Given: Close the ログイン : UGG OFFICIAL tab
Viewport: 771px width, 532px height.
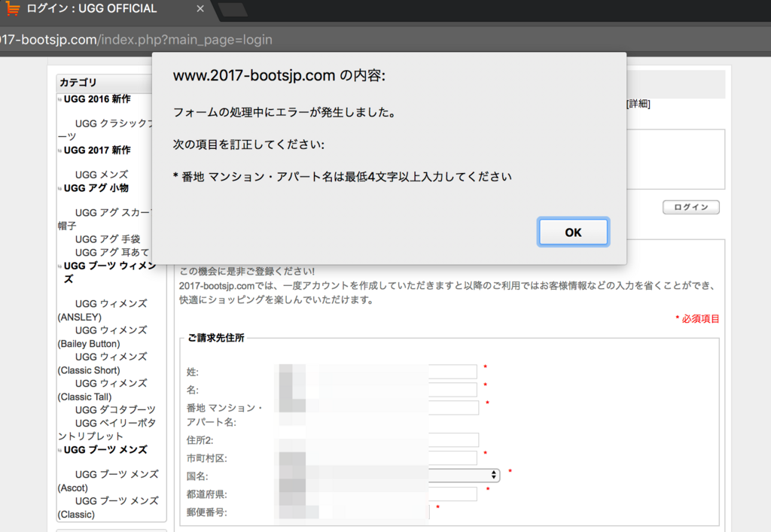Looking at the screenshot, I should [x=200, y=9].
